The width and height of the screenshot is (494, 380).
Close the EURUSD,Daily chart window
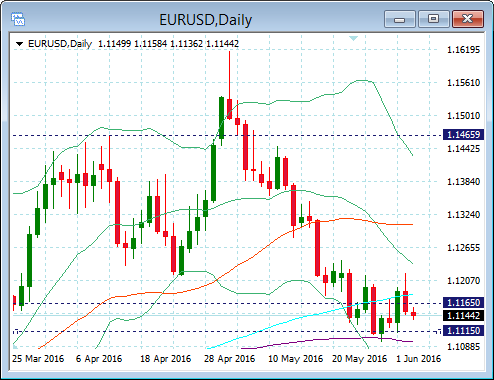467,19
